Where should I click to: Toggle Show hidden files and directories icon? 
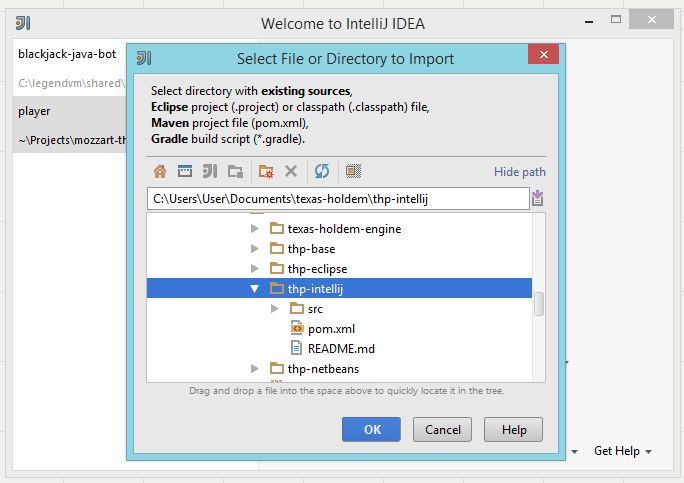[353, 171]
